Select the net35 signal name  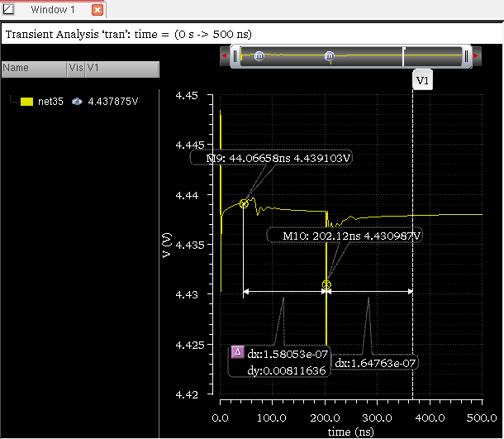pos(50,102)
